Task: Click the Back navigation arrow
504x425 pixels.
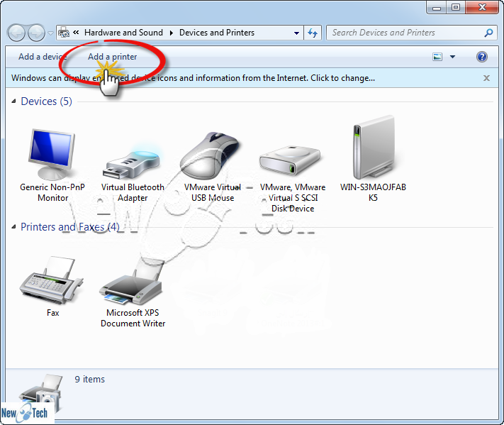Action: [x=16, y=33]
